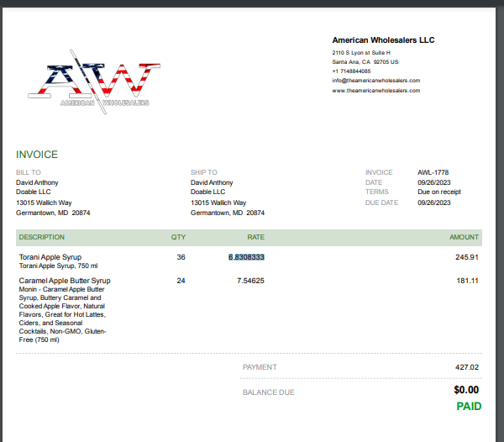Viewport: 504px width, 442px height.
Task: Click the info@theamericanwholesalers.com email address
Action: [x=376, y=81]
